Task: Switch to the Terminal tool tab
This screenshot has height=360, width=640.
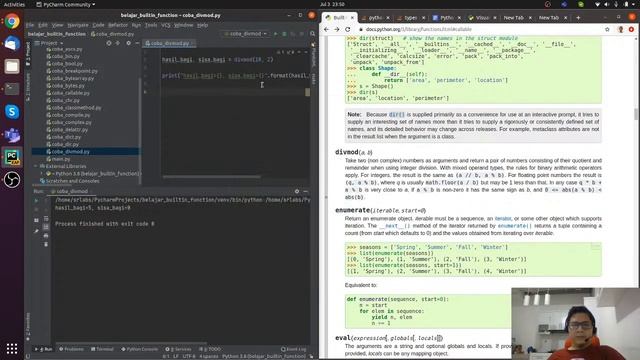Action: pos(102,349)
